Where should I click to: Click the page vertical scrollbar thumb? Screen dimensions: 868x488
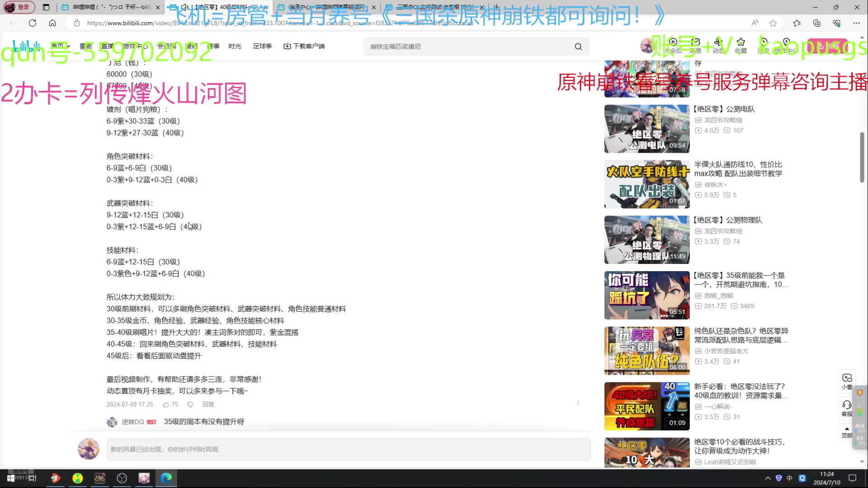pyautogui.click(x=862, y=157)
